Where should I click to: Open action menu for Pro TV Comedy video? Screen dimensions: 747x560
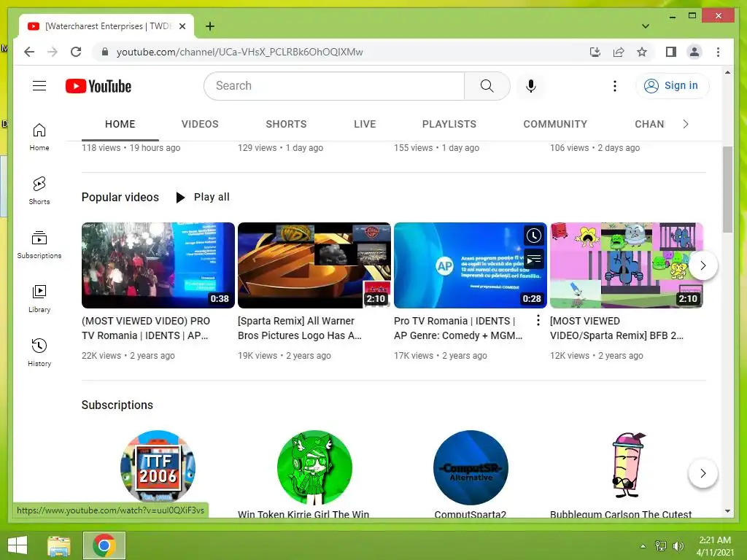(x=538, y=321)
